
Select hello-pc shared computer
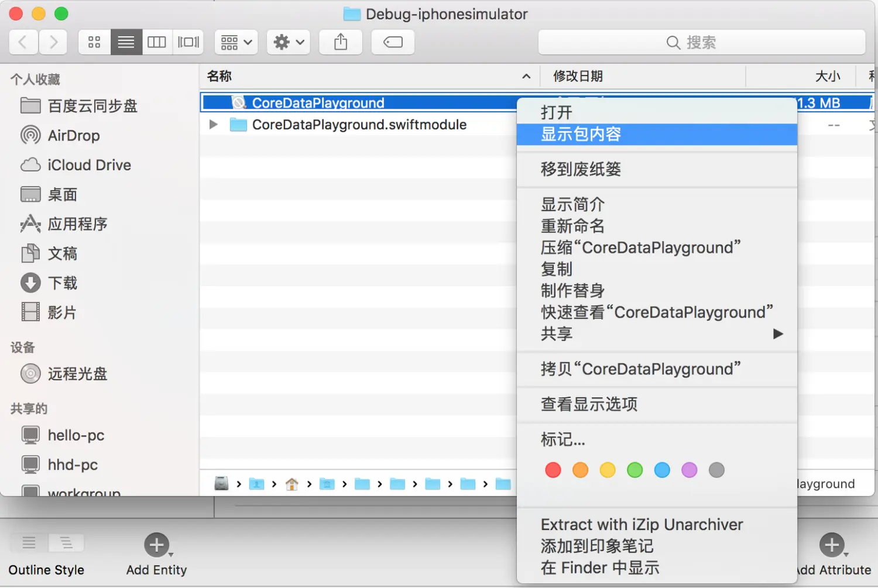coord(63,435)
